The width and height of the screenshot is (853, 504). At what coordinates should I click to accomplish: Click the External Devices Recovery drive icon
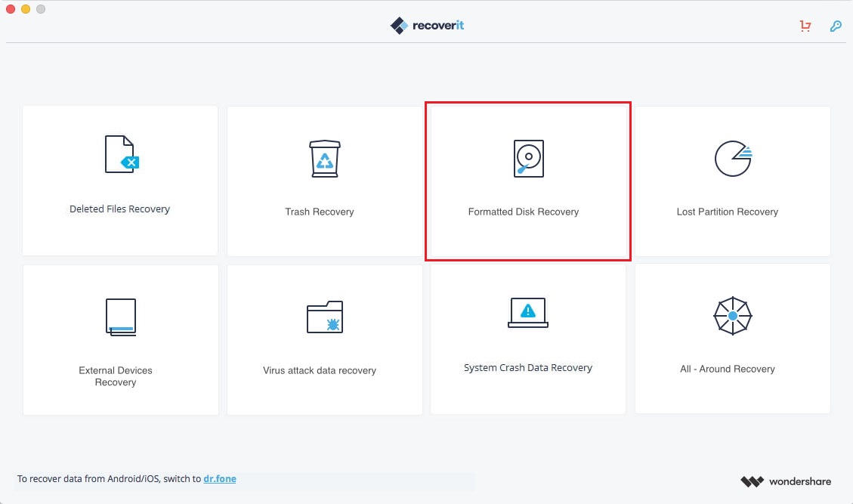tap(121, 317)
